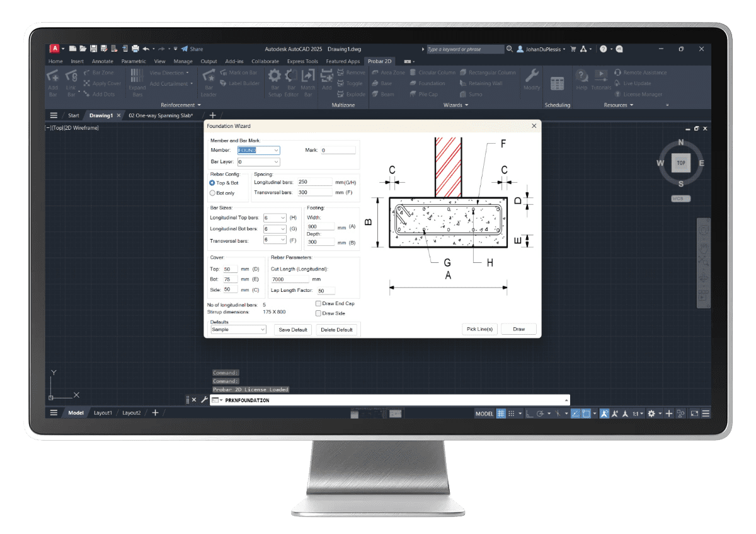Screen dimensions: 756x534
Task: Open the Bar Setup tool
Action: click(275, 77)
